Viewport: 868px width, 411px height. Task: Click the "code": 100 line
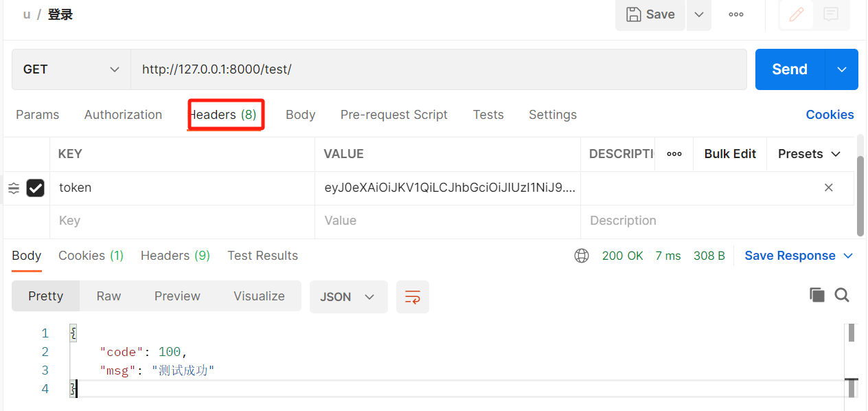coord(144,352)
